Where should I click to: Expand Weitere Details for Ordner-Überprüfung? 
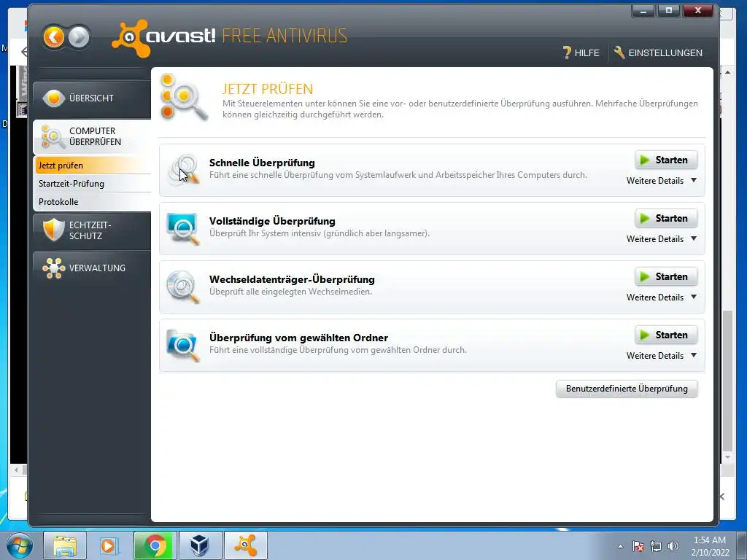click(662, 356)
